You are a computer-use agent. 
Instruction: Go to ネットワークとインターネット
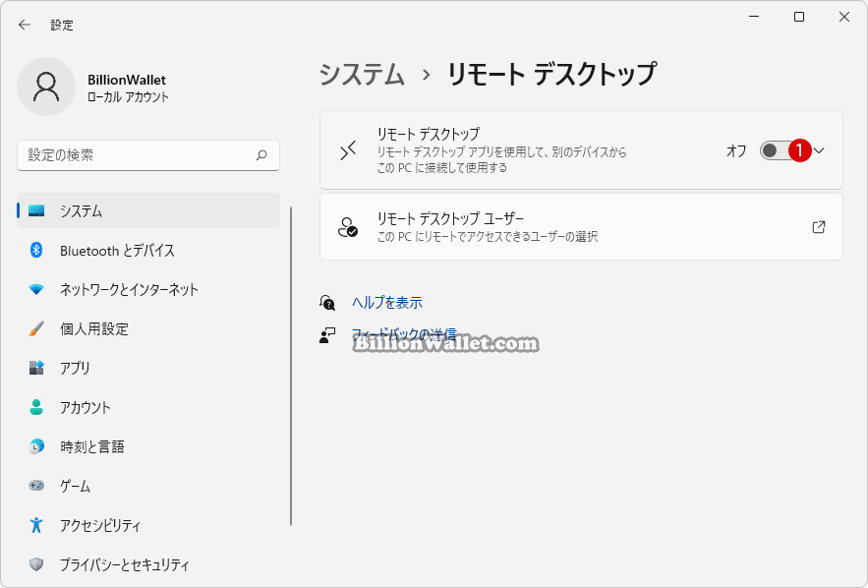(148, 289)
